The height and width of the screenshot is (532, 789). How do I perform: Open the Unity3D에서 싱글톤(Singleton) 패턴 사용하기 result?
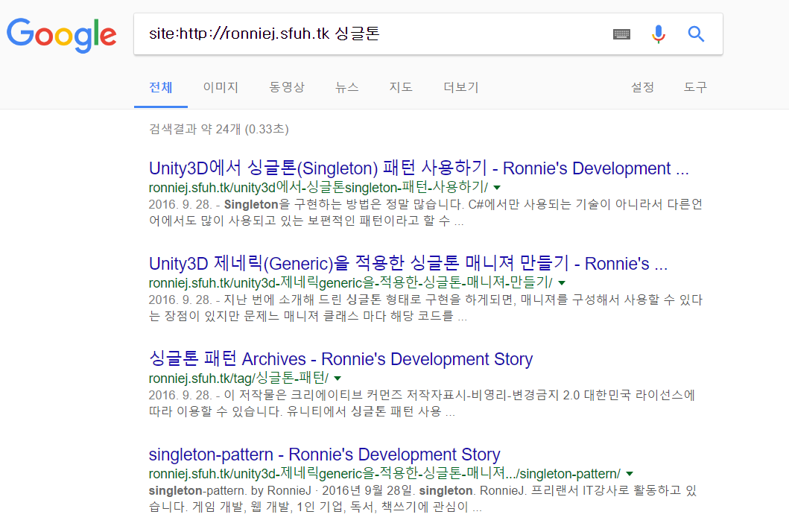(x=419, y=168)
